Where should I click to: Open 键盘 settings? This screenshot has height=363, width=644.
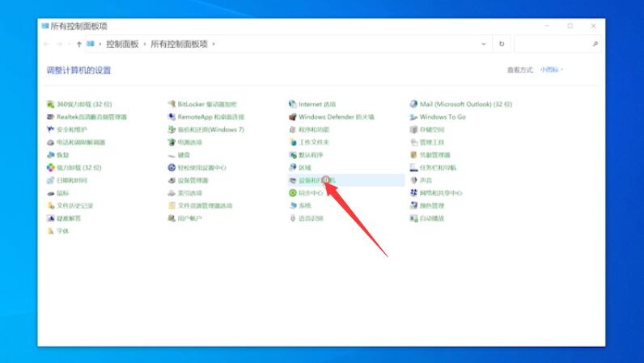(179, 155)
